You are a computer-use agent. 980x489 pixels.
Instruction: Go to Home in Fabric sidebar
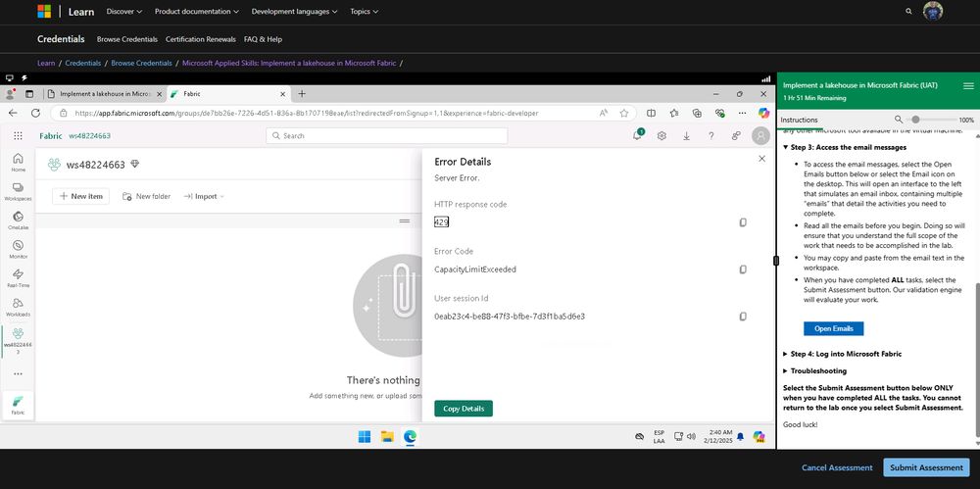[x=18, y=163]
